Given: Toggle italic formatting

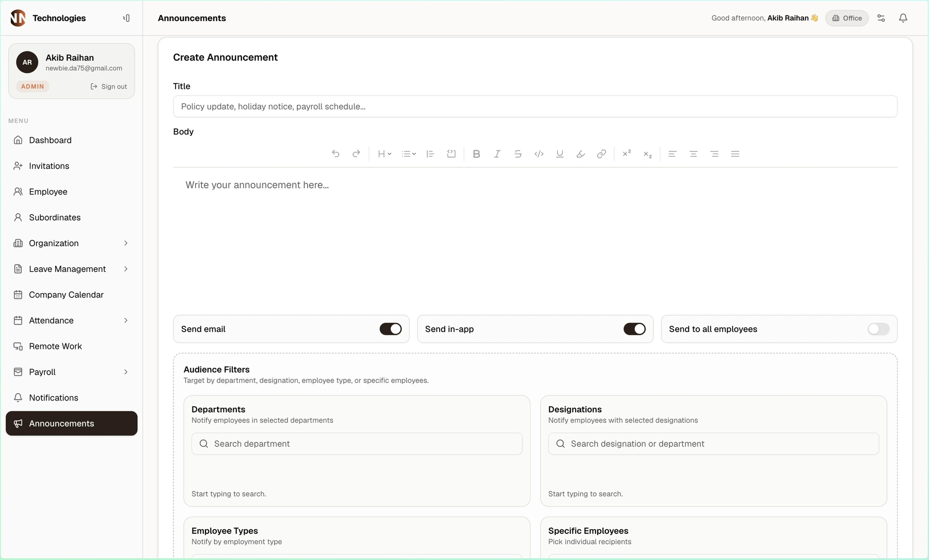Looking at the screenshot, I should (497, 154).
